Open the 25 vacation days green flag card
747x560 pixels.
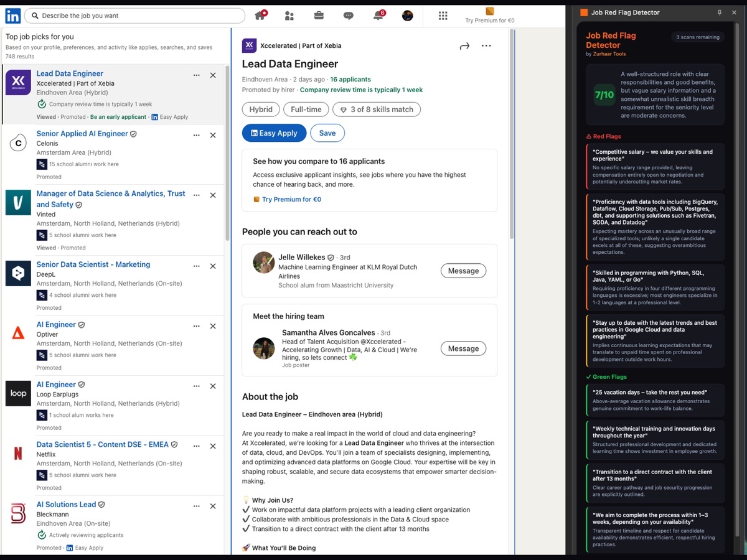(x=655, y=400)
